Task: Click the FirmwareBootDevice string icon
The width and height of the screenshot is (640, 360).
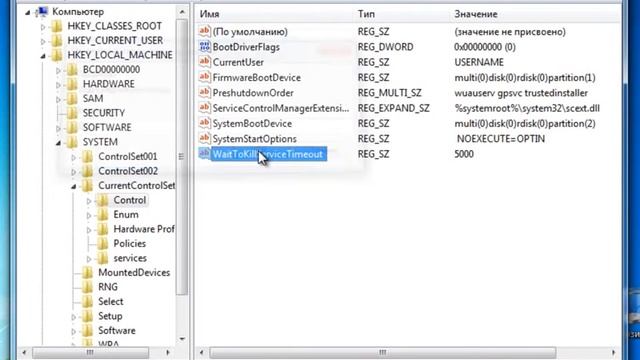Action: [x=204, y=77]
